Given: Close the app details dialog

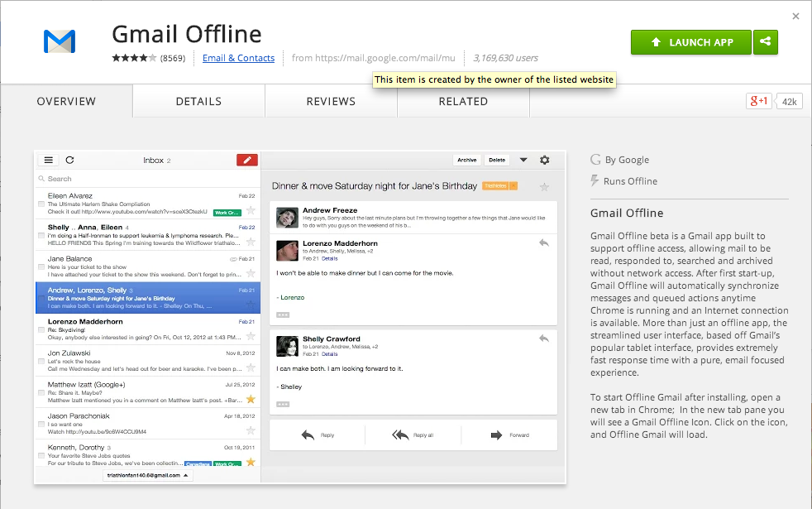Looking at the screenshot, I should pos(796,17).
